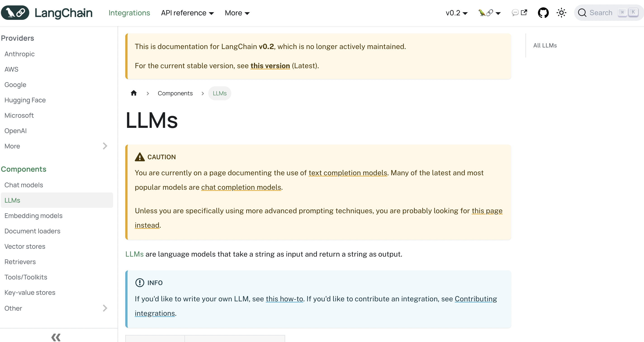Open the v0.2 version dropdown
The height and width of the screenshot is (342, 644).
click(456, 13)
